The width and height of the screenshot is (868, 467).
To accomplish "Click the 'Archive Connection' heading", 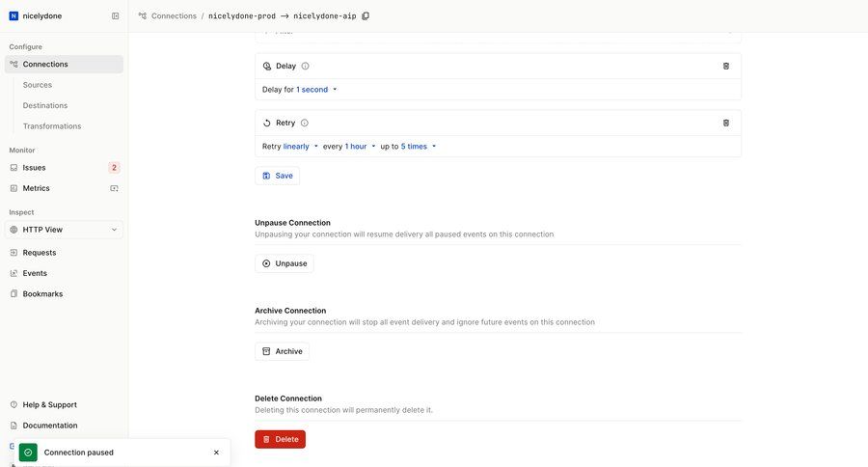I will (290, 311).
